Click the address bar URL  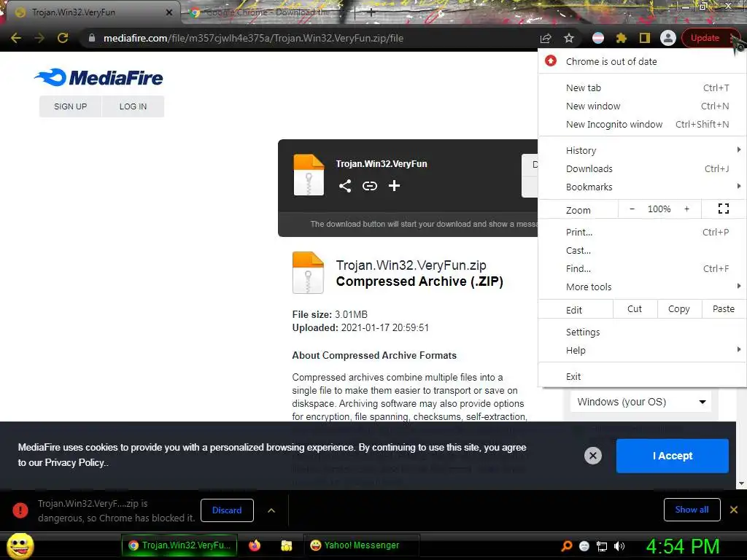click(253, 38)
